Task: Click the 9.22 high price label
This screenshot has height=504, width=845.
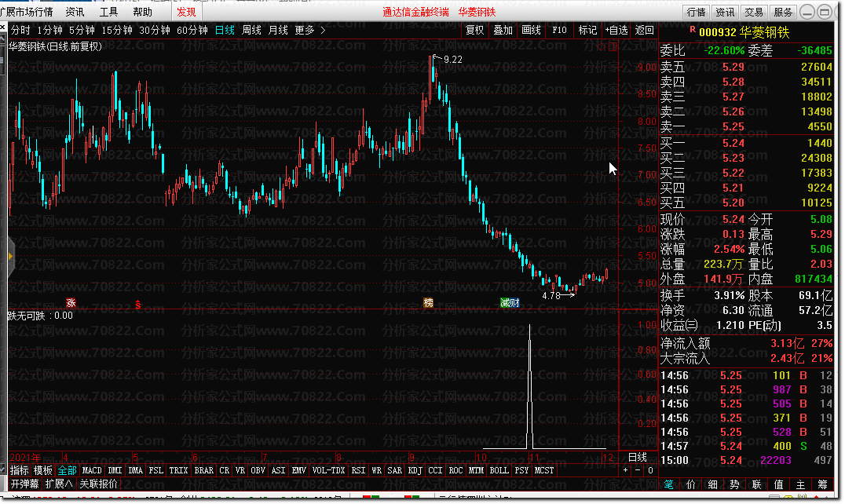Action: [x=452, y=59]
